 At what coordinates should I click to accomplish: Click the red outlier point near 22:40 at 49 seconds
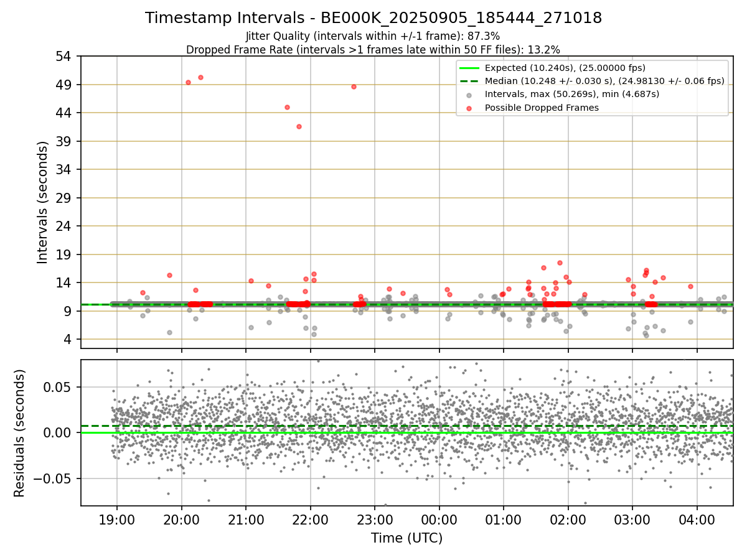pos(354,86)
